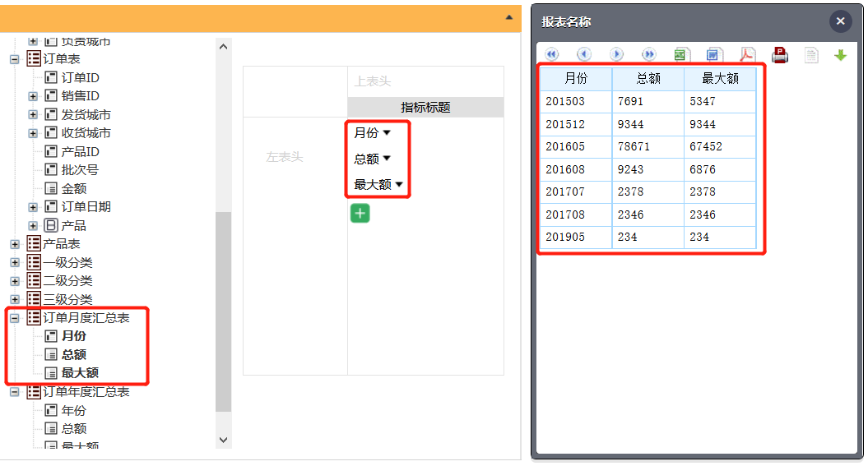Go to next page of report preview
Viewport: 868px width, 466px height.
[x=616, y=54]
